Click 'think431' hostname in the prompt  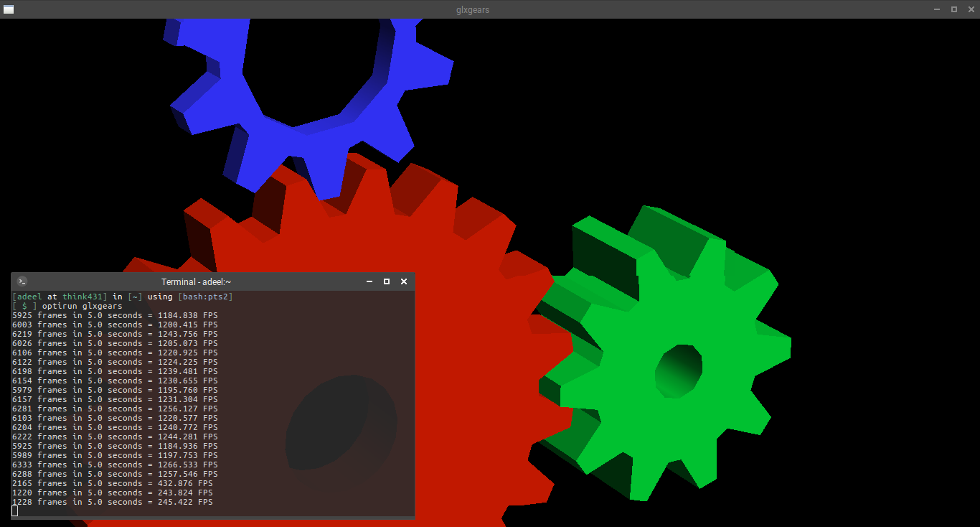[x=83, y=297]
